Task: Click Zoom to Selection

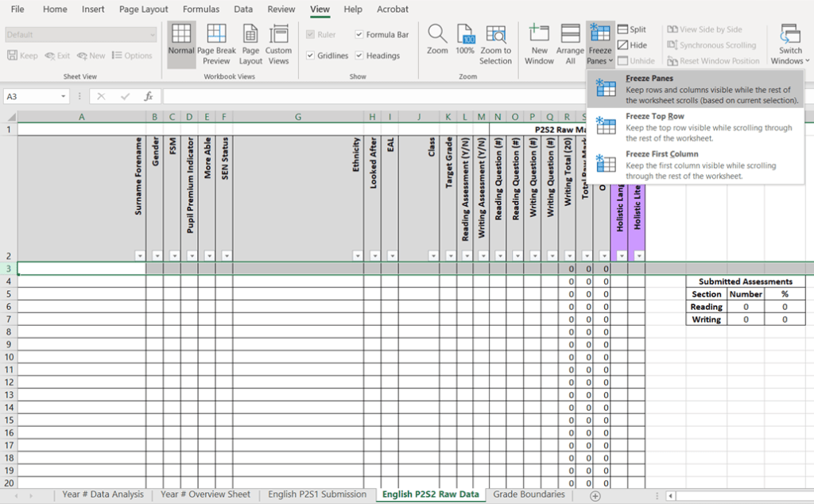Action: point(496,44)
